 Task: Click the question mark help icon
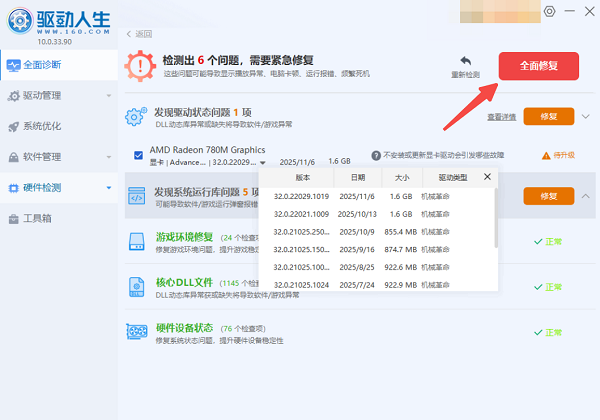[376, 155]
